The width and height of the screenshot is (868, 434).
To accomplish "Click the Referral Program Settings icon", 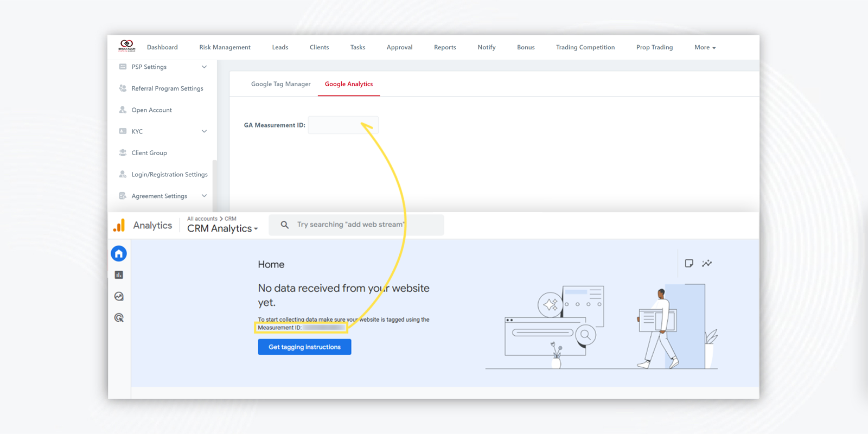I will [x=123, y=88].
